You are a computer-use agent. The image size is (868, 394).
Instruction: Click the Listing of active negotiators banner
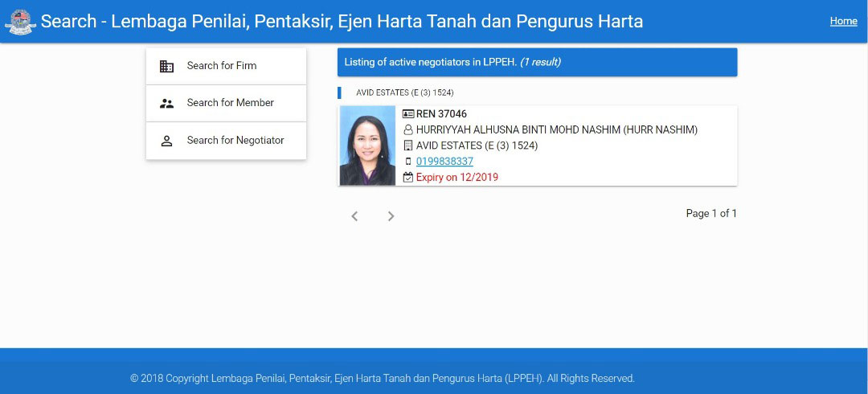click(x=538, y=62)
